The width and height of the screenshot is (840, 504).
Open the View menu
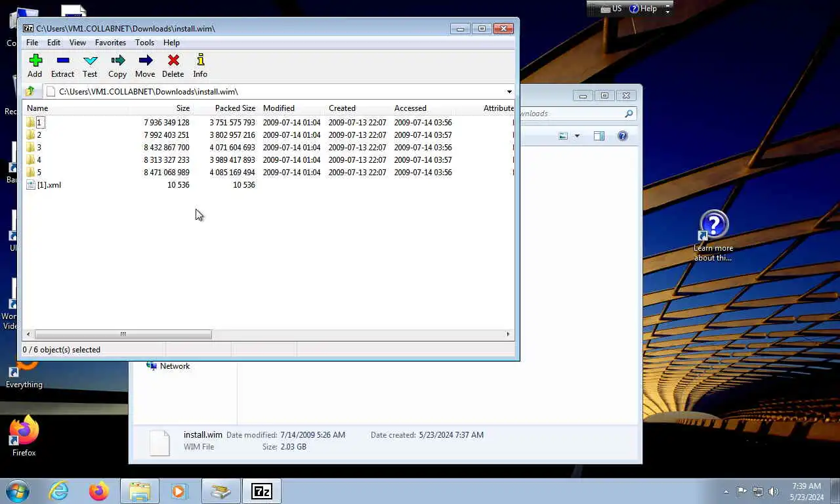click(x=77, y=43)
